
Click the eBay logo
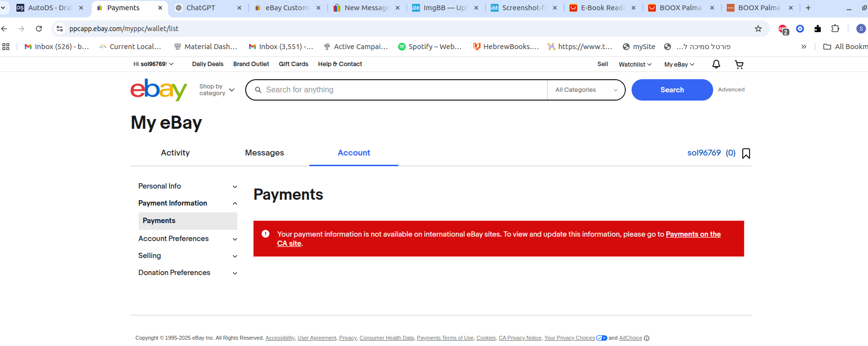[159, 90]
